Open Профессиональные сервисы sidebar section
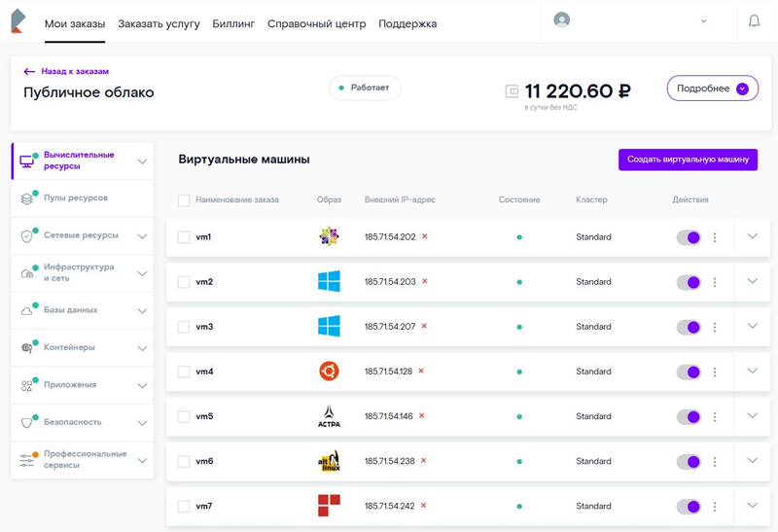 pyautogui.click(x=82, y=460)
